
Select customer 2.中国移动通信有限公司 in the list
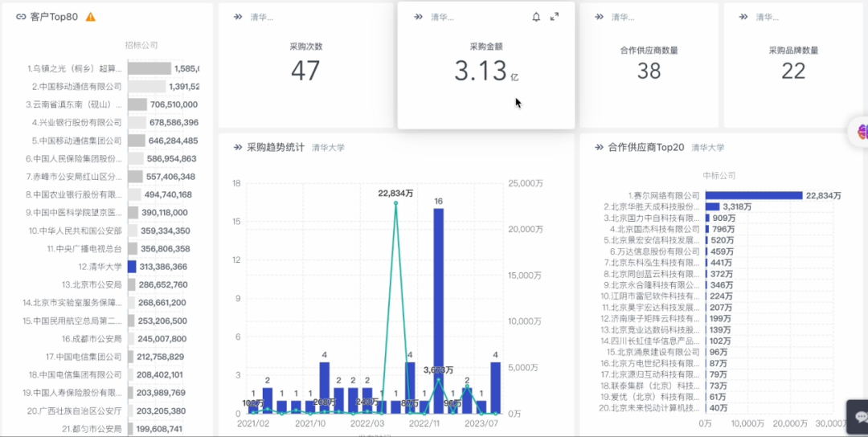76,86
